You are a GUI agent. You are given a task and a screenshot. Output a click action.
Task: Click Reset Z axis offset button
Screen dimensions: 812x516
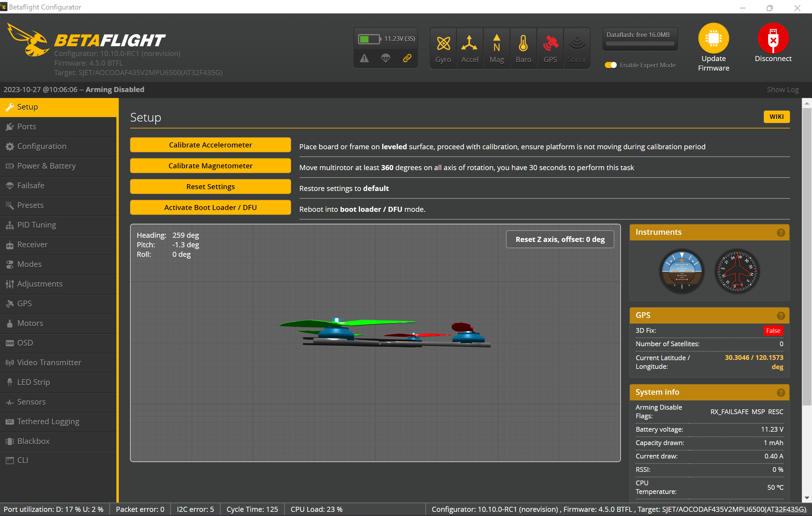pyautogui.click(x=560, y=239)
